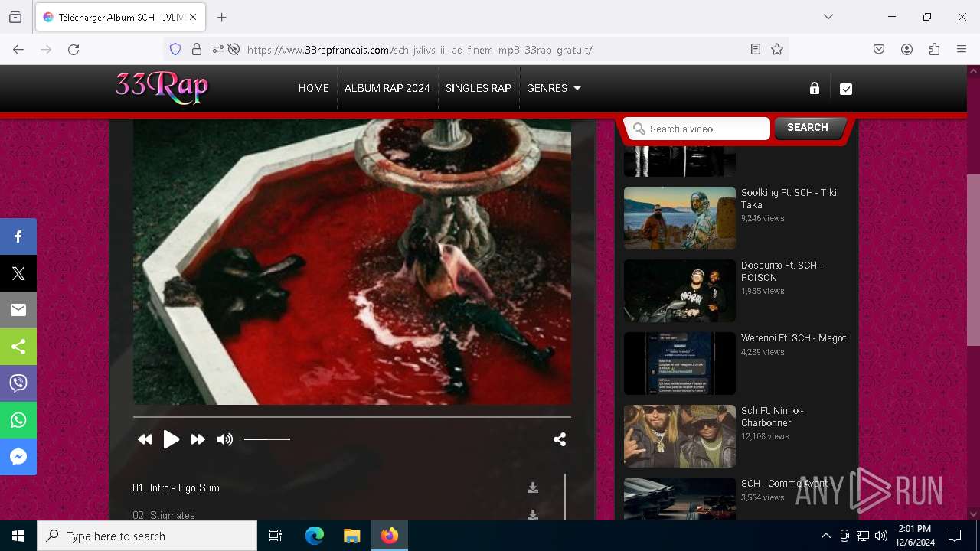Screen dimensions: 980x551
Task: Open SCH - Comme Avant video thumbnail
Action: point(679,499)
